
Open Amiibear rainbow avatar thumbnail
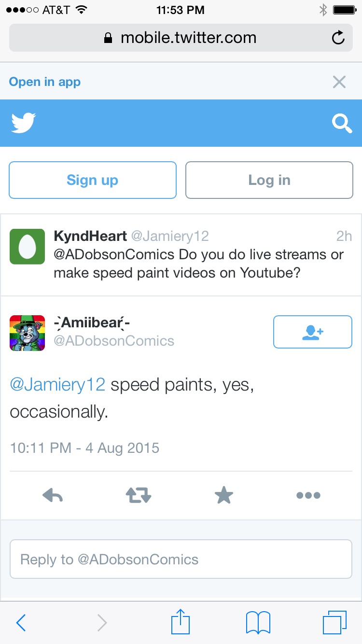(x=28, y=333)
